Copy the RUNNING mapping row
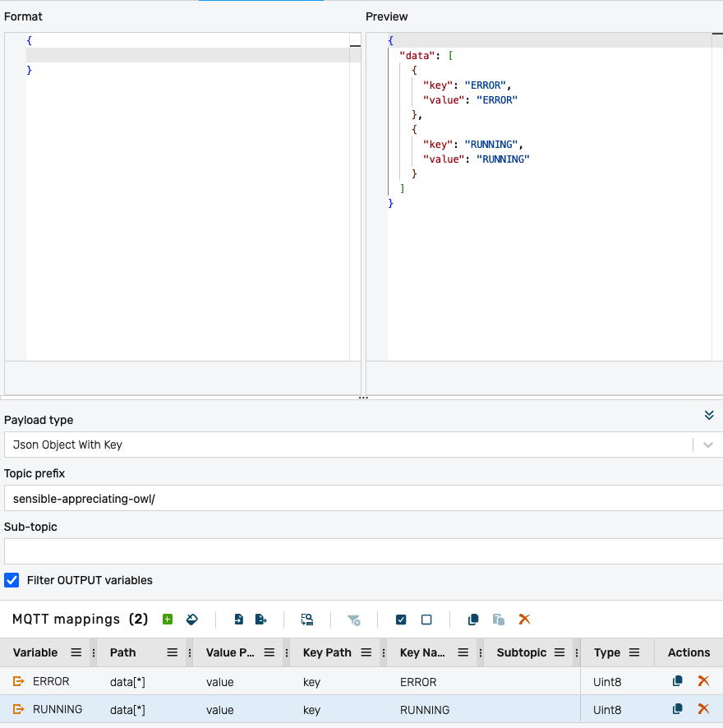Image resolution: width=723 pixels, height=728 pixels. (678, 709)
